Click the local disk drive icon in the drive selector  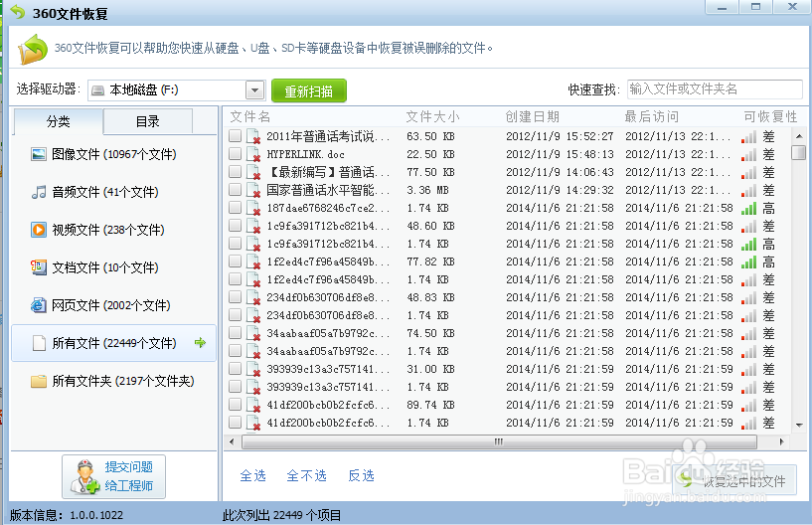coord(97,90)
